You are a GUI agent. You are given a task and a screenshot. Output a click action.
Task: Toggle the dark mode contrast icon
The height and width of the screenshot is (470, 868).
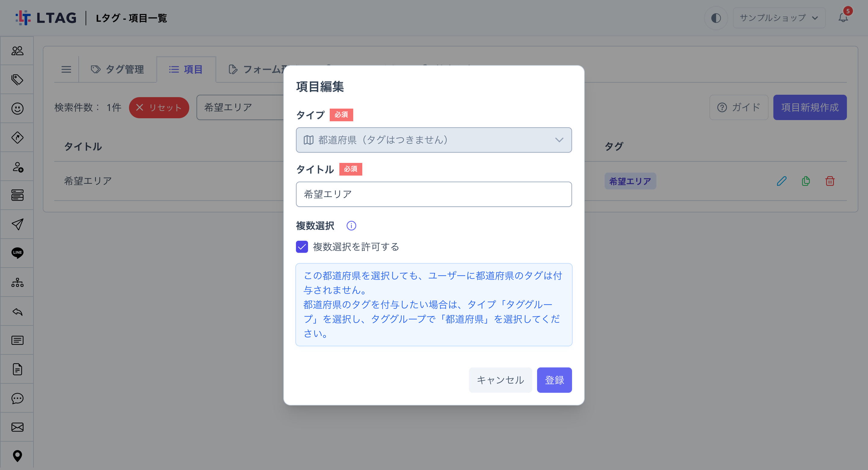coord(716,18)
